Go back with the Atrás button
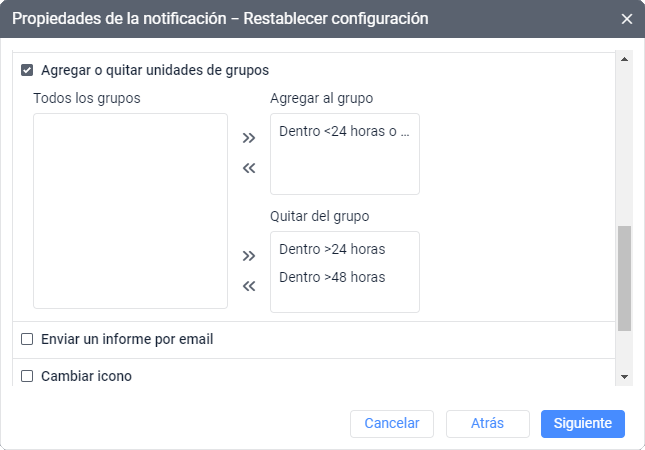The width and height of the screenshot is (645, 450). pos(487,423)
